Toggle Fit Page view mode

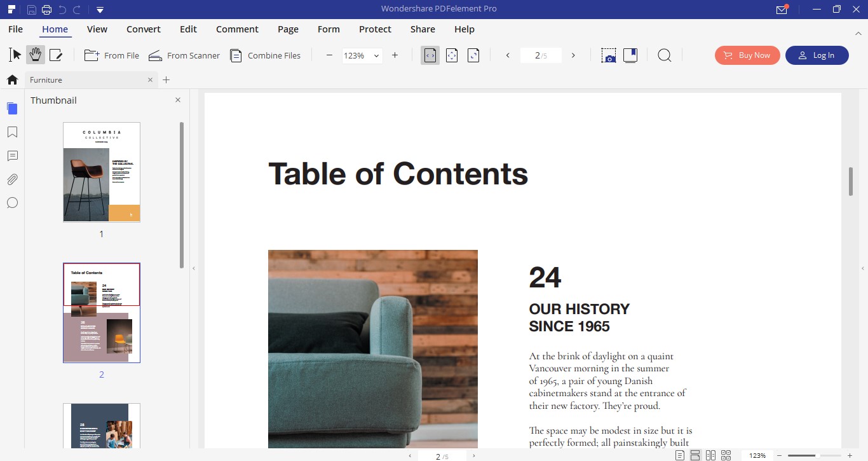click(452, 55)
